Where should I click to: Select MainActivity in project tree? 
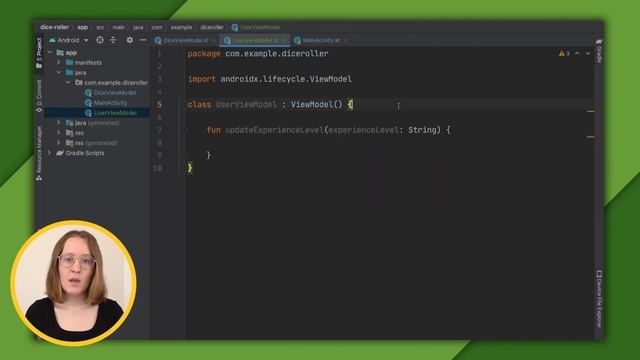point(106,102)
